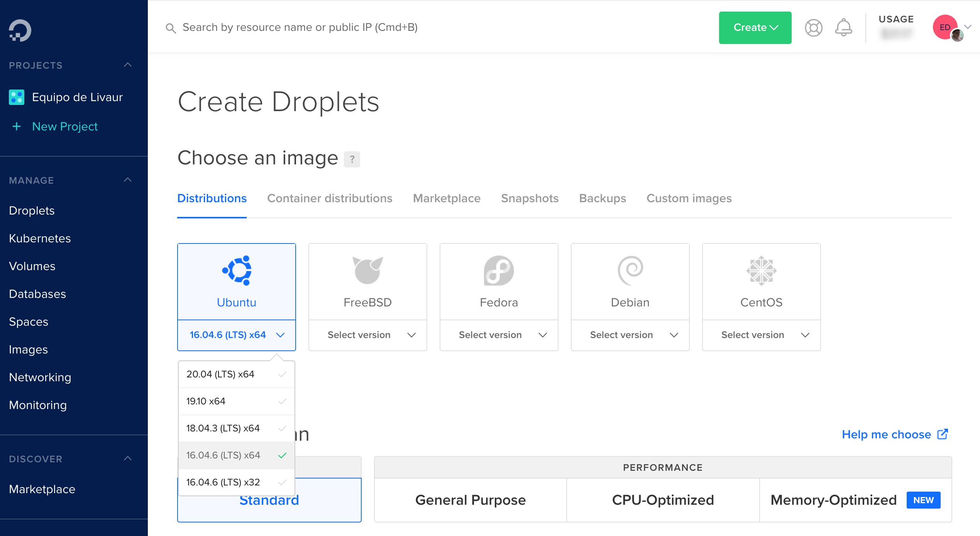Image resolution: width=980 pixels, height=536 pixels.
Task: Switch to Container distributions tab
Action: (330, 198)
